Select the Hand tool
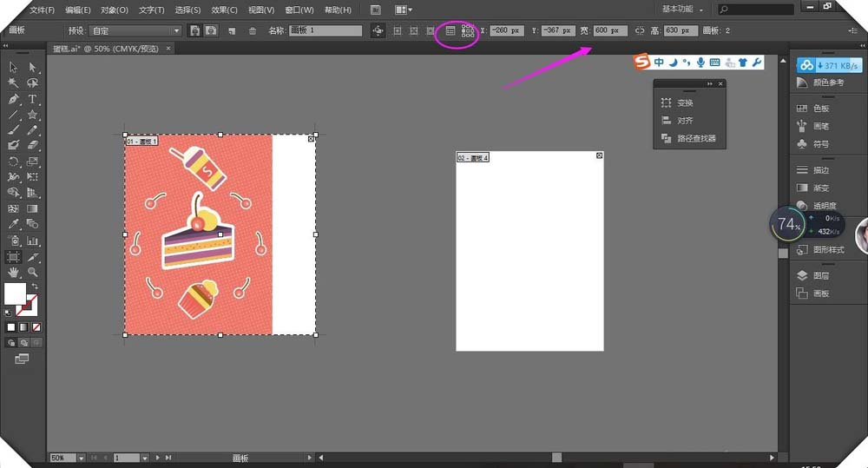 13,273
